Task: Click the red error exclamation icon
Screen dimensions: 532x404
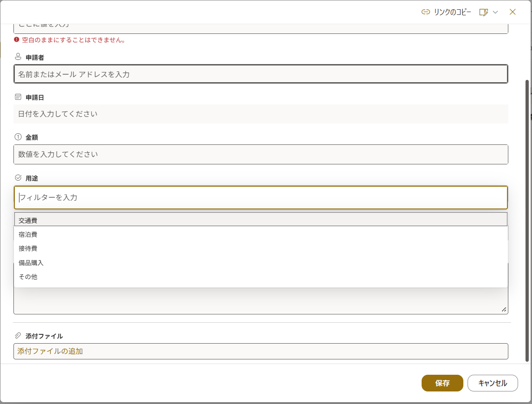Action: 17,40
